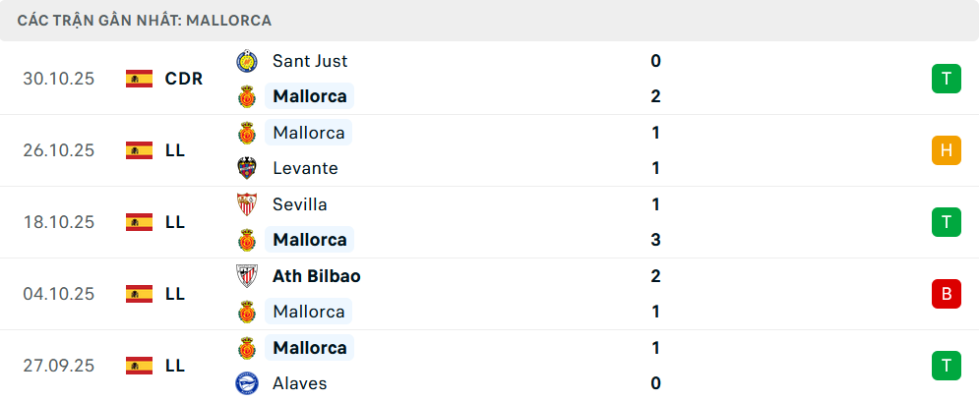Image resolution: width=980 pixels, height=401 pixels.
Task: Open the Sevilla team link
Action: tap(300, 204)
